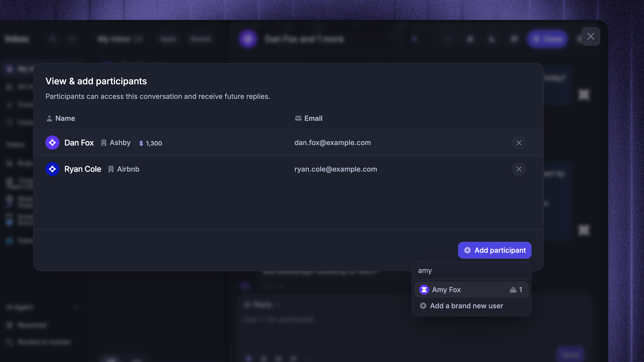Click the dollar amount 1,300 badge
644x362 pixels.
click(151, 143)
